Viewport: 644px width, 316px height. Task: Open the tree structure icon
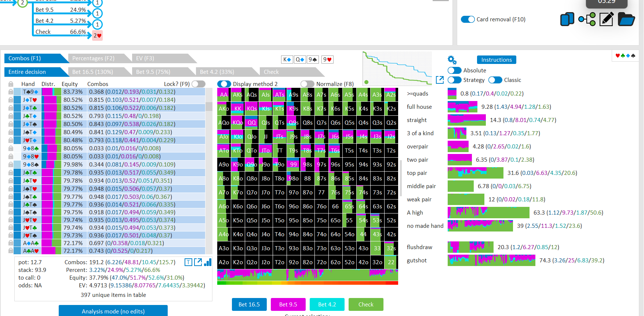pos(587,19)
